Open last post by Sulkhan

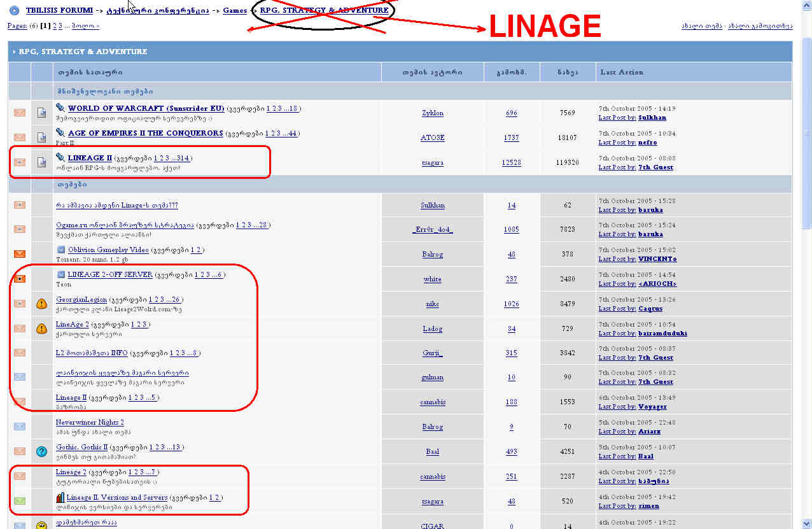tap(652, 117)
